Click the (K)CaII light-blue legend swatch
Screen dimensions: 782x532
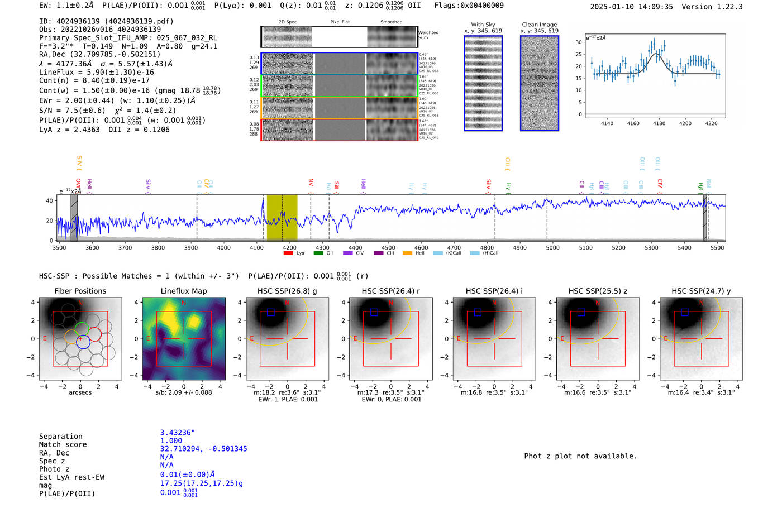[437, 253]
